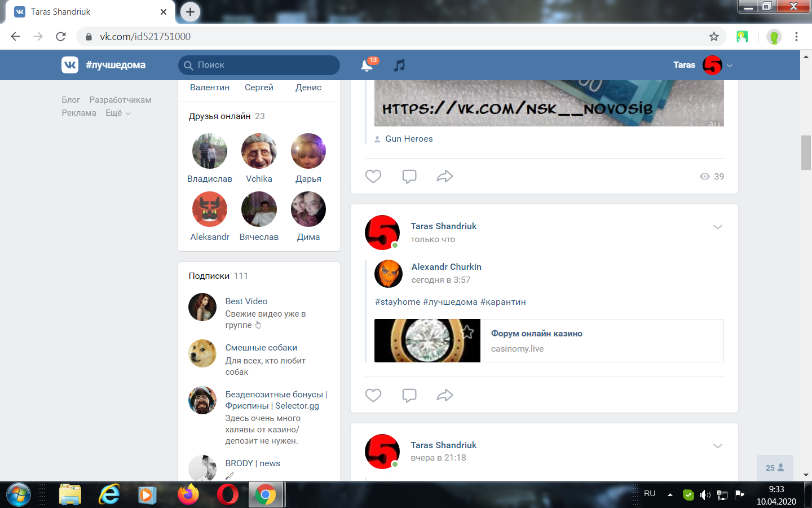Close the Taras Shandriuk tab

164,12
